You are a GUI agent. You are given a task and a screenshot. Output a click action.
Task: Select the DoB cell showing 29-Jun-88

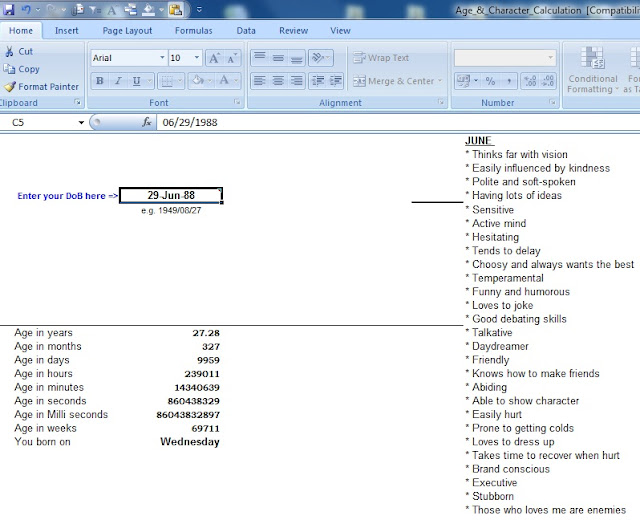coord(171,195)
